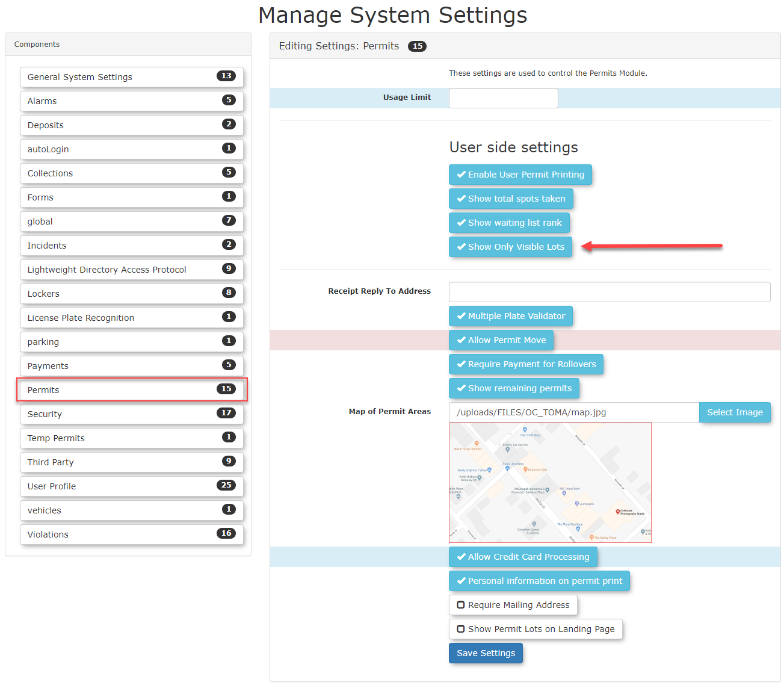Toggle Allow Credit Card Processing
This screenshot has height=688, width=784.
[523, 557]
